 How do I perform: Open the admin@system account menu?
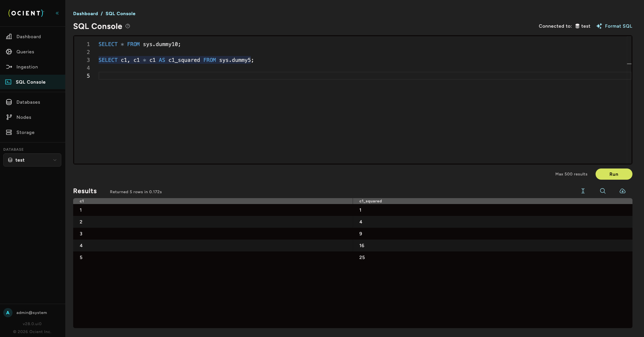tap(32, 313)
